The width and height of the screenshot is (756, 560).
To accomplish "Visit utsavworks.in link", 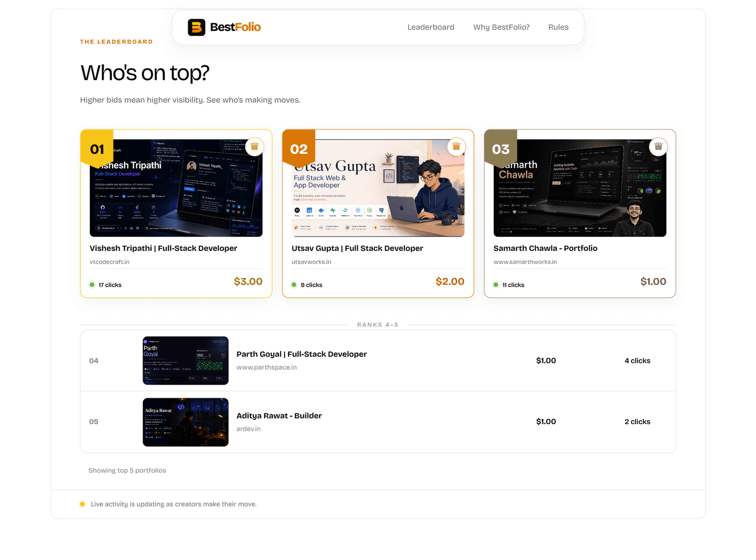I will [311, 262].
